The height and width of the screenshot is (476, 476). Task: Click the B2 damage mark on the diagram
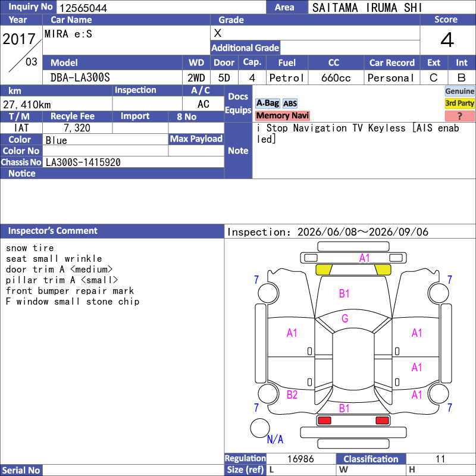point(292,394)
